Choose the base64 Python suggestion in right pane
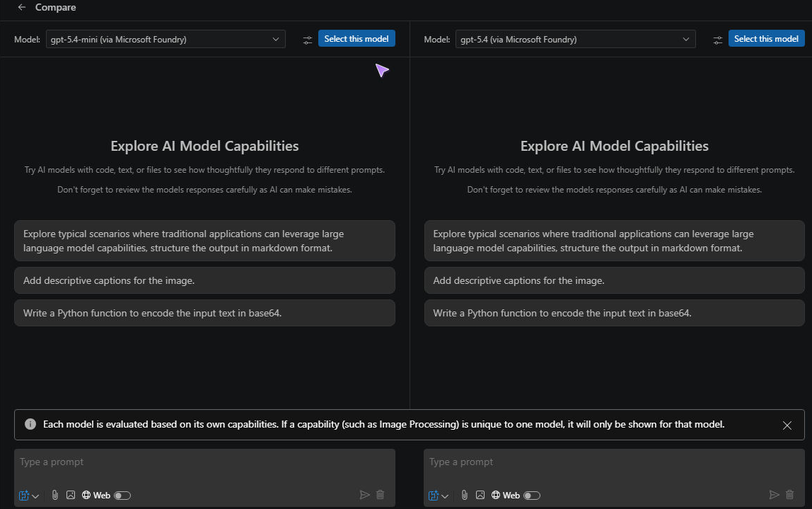812x509 pixels. point(614,313)
